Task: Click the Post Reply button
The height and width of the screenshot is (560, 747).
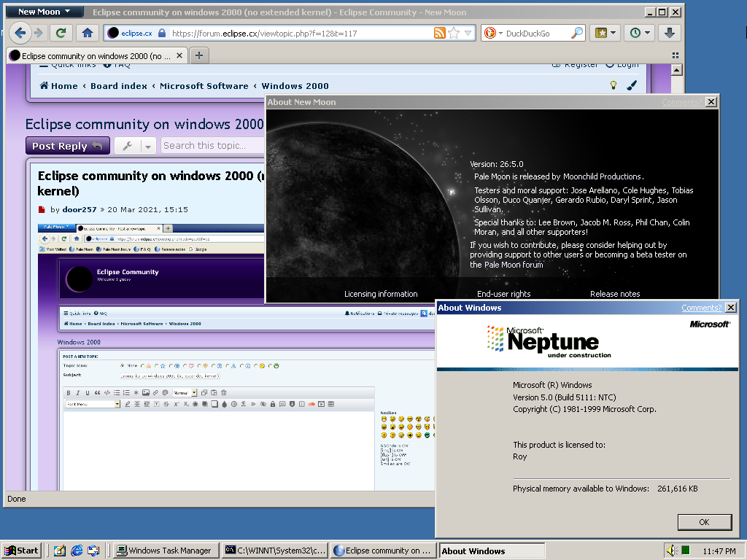Action: point(68,146)
